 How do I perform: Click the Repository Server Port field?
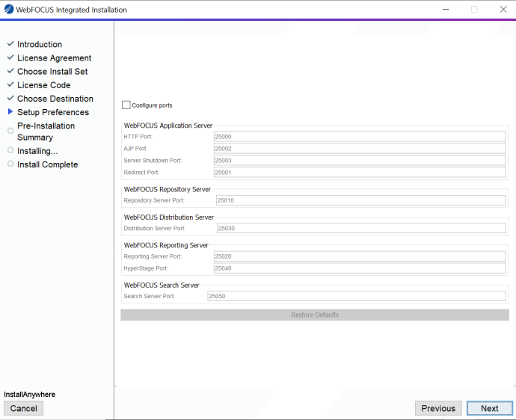coord(361,200)
